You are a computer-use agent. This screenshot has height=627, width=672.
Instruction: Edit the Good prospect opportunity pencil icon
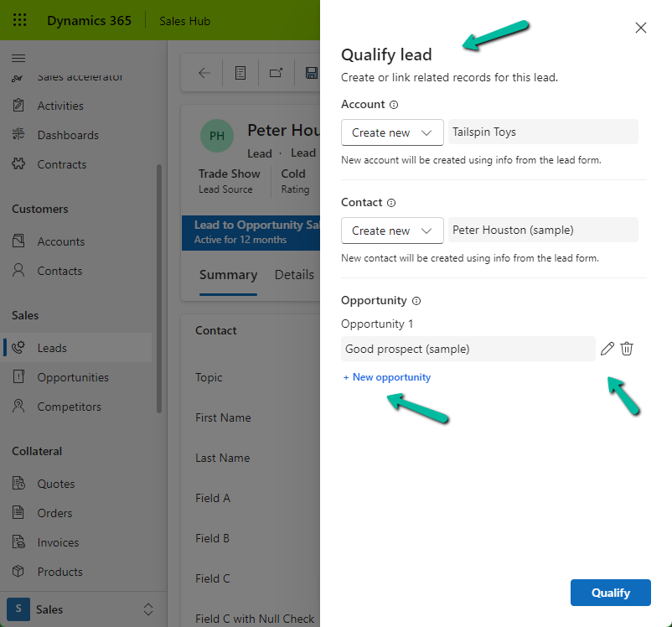coord(607,349)
